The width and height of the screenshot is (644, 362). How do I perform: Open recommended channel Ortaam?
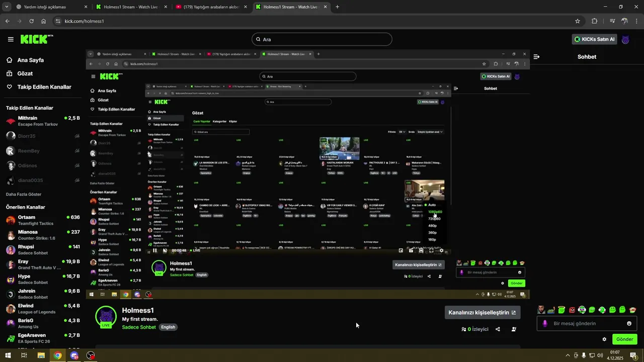tap(43, 220)
